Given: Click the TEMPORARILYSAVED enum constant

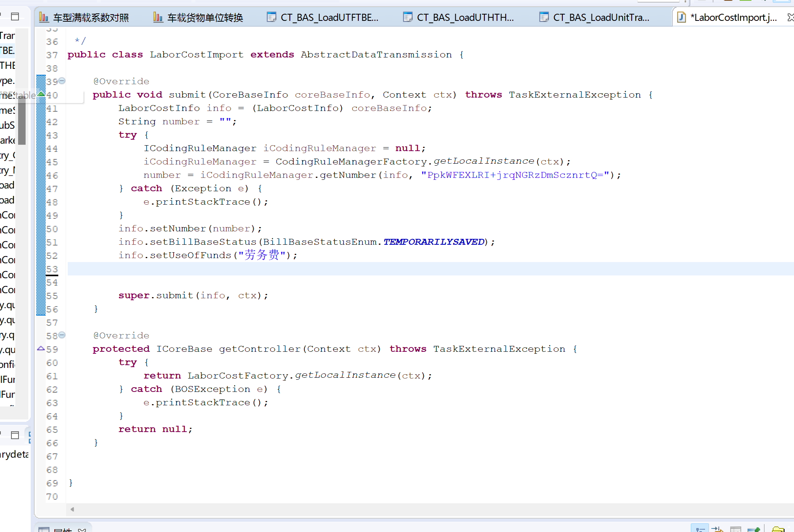Looking at the screenshot, I should (434, 242).
